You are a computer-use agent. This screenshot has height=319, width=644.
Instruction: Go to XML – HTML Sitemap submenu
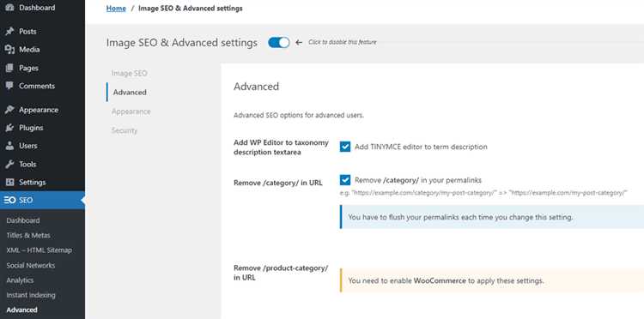click(x=39, y=250)
